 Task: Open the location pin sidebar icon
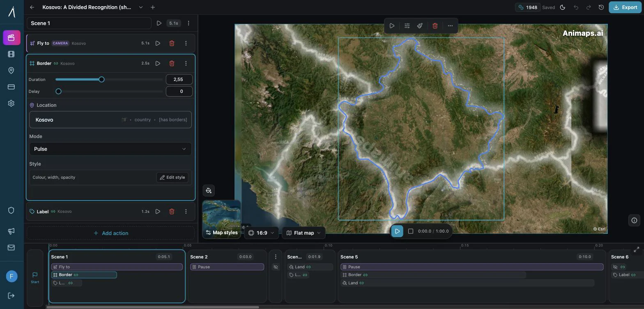pyautogui.click(x=11, y=70)
